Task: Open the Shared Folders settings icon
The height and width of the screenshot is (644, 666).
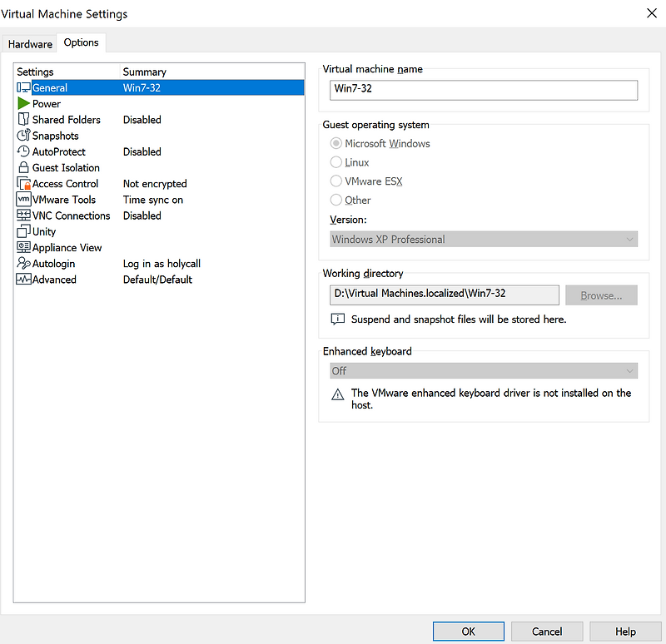Action: point(22,119)
